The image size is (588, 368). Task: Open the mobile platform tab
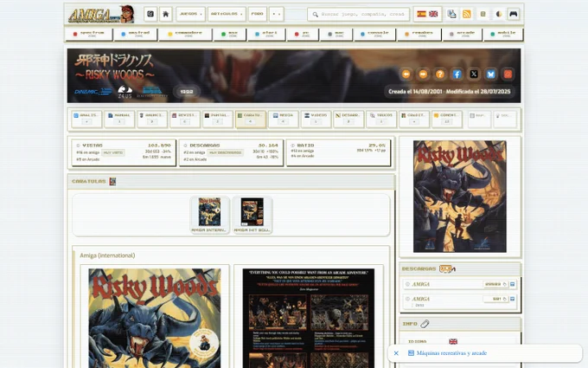pyautogui.click(x=503, y=34)
